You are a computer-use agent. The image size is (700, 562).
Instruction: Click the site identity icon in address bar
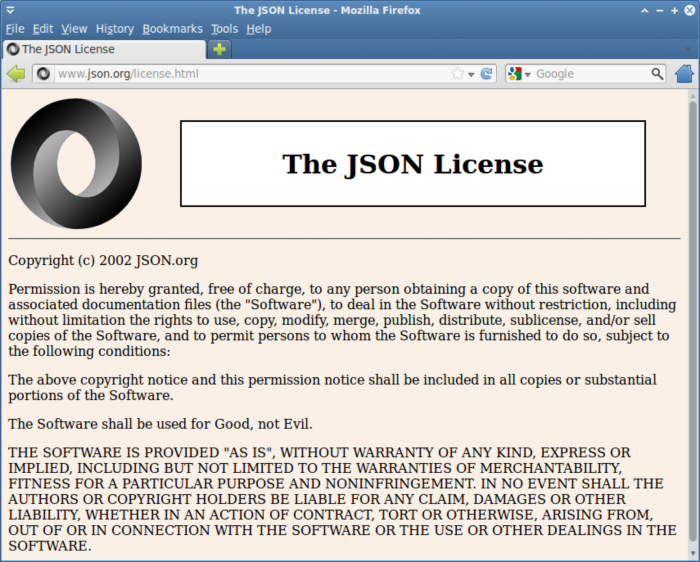[x=43, y=74]
